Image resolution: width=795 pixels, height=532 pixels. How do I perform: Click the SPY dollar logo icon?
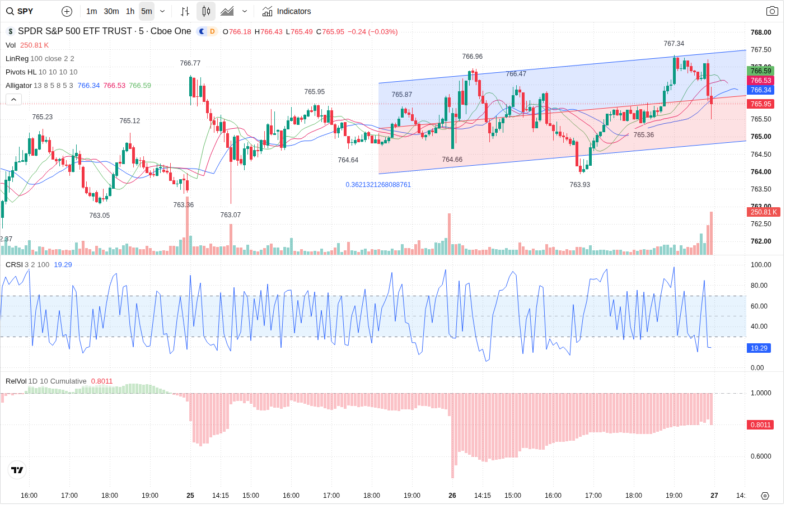coord(10,31)
